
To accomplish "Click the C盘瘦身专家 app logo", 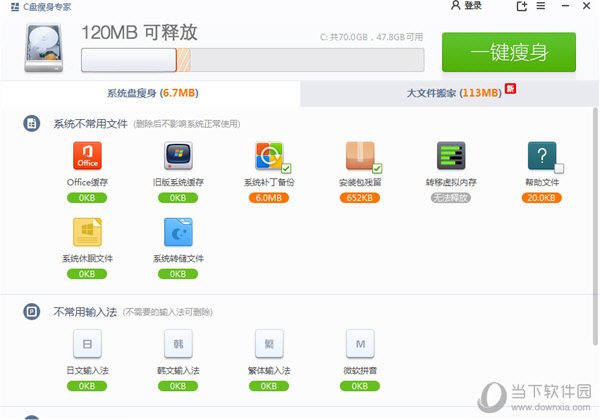I will click(15, 7).
